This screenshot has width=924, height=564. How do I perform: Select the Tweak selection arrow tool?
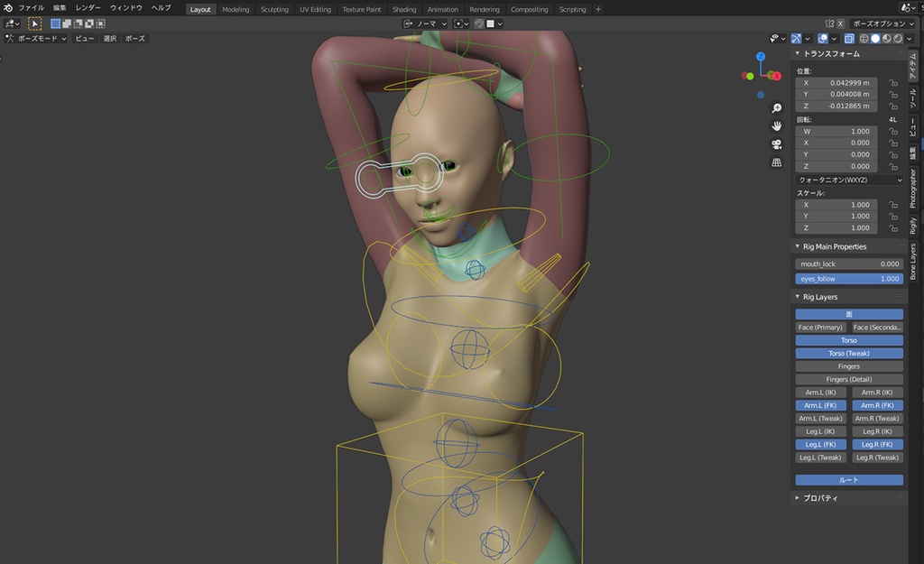pyautogui.click(x=34, y=23)
